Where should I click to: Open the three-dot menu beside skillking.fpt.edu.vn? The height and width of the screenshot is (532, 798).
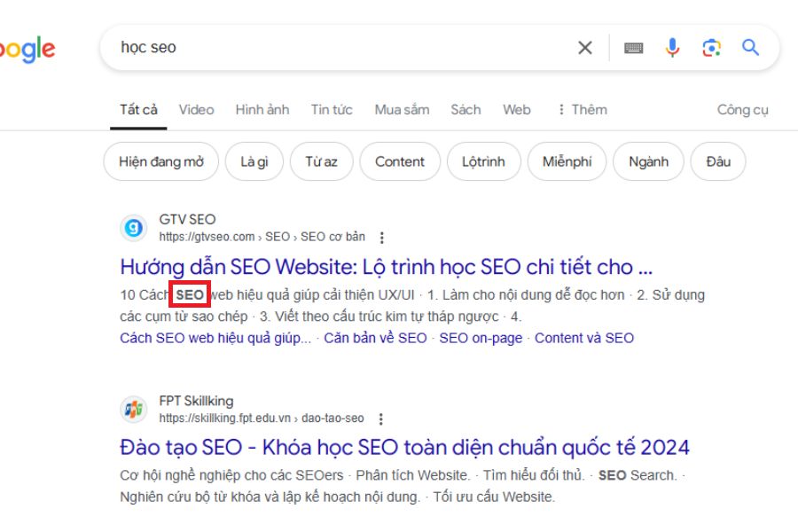coord(381,418)
